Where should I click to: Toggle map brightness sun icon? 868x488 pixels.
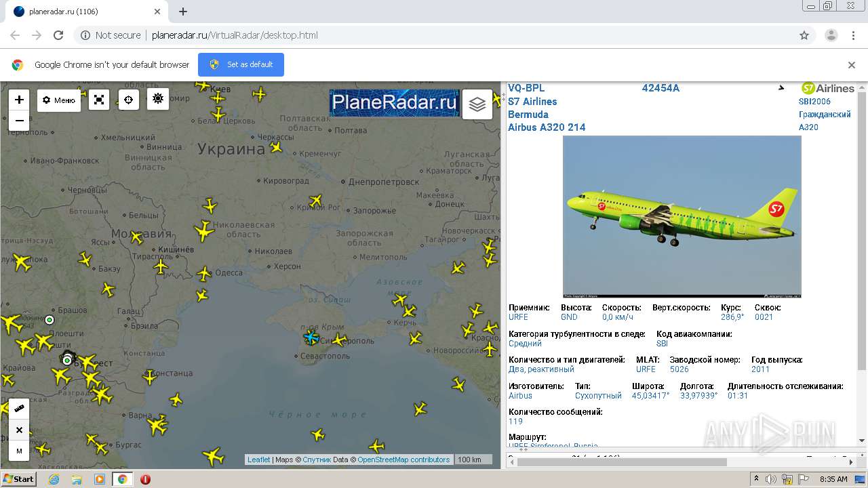click(x=158, y=99)
